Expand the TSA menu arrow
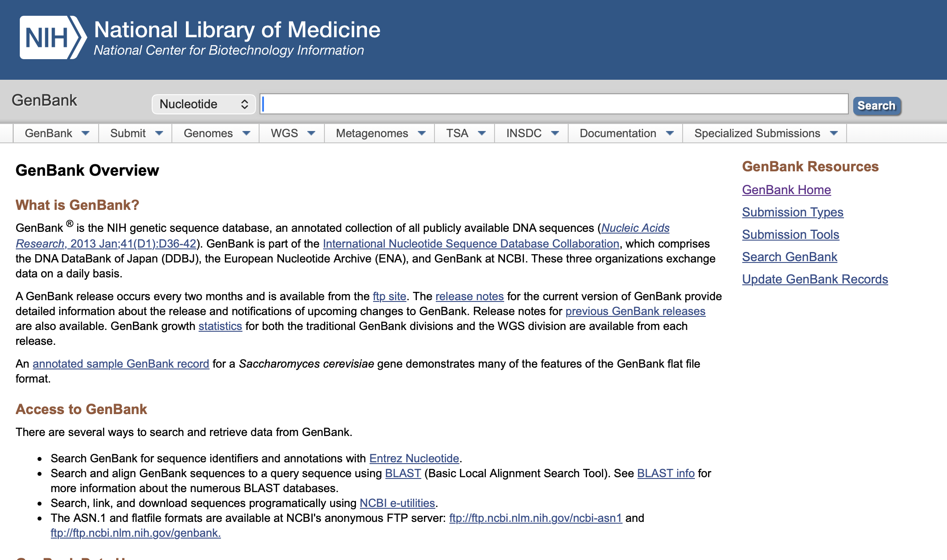Image resolution: width=947 pixels, height=560 pixels. click(482, 133)
